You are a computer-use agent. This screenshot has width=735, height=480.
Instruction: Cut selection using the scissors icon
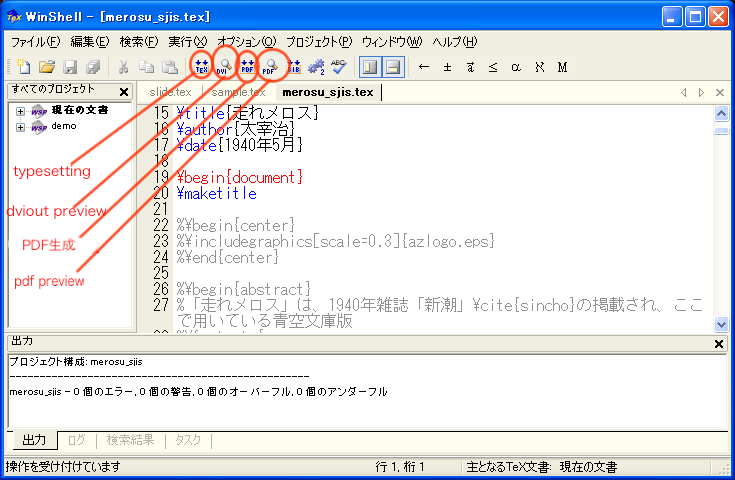click(x=123, y=67)
